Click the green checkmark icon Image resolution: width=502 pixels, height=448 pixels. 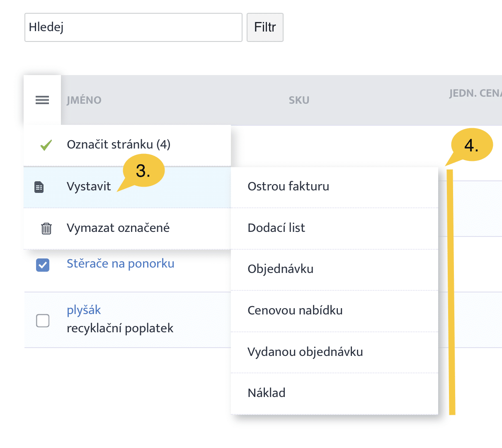[46, 145]
